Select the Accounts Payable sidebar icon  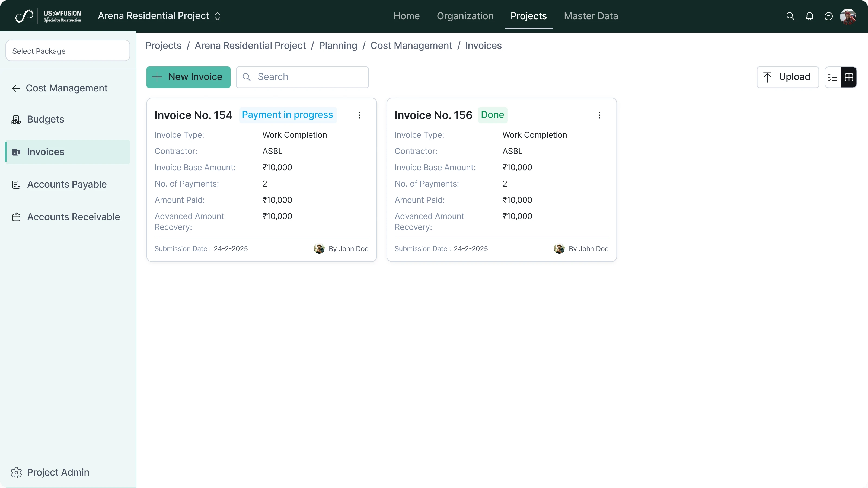tap(16, 184)
